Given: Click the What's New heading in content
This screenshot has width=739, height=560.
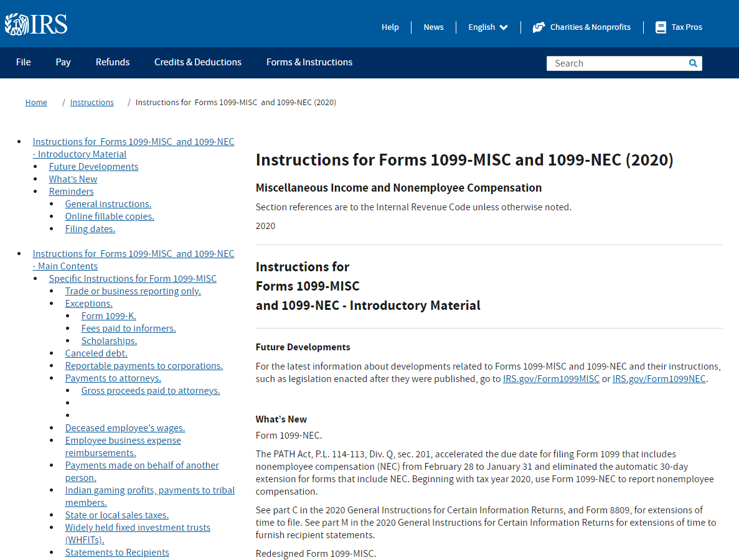Looking at the screenshot, I should (x=281, y=419).
